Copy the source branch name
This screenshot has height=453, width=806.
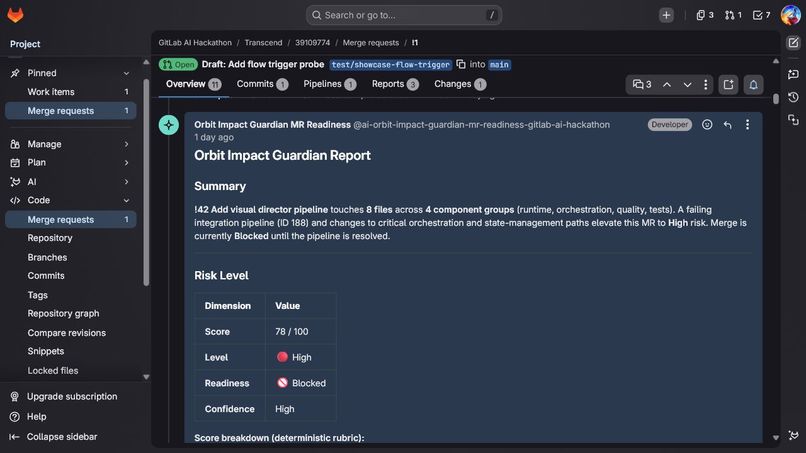coord(461,64)
